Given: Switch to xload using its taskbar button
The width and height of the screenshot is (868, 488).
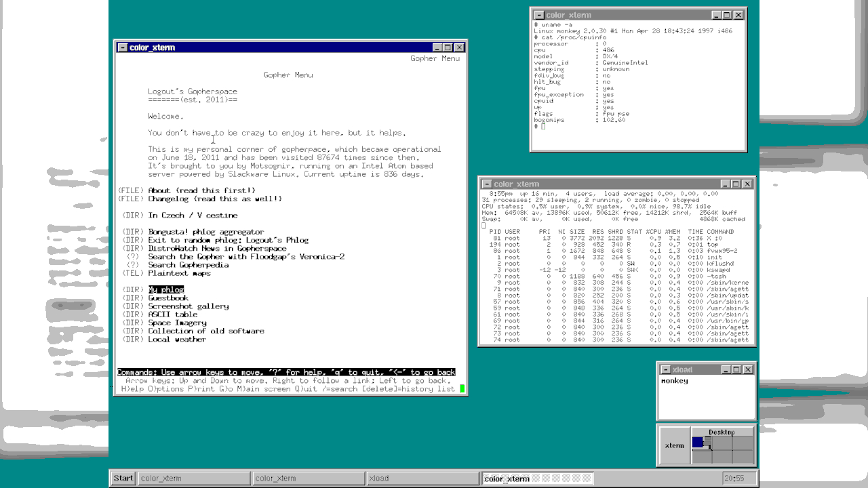Looking at the screenshot, I should pos(422,478).
